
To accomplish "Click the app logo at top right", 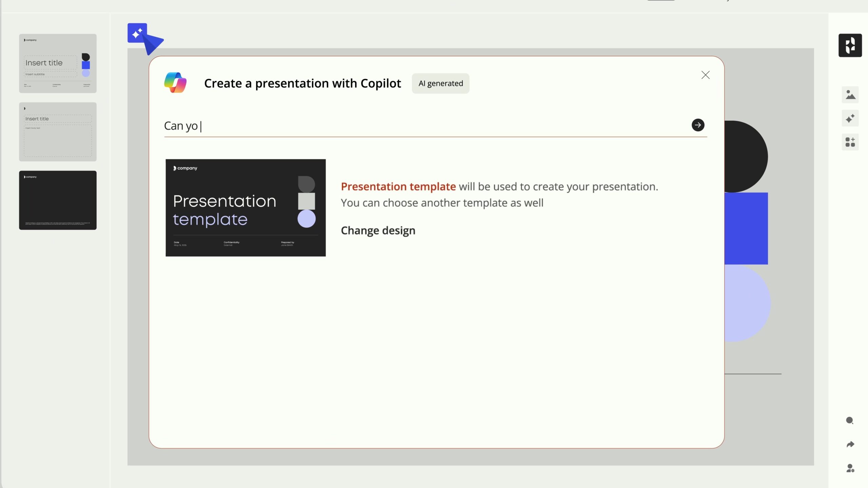I will tap(850, 45).
